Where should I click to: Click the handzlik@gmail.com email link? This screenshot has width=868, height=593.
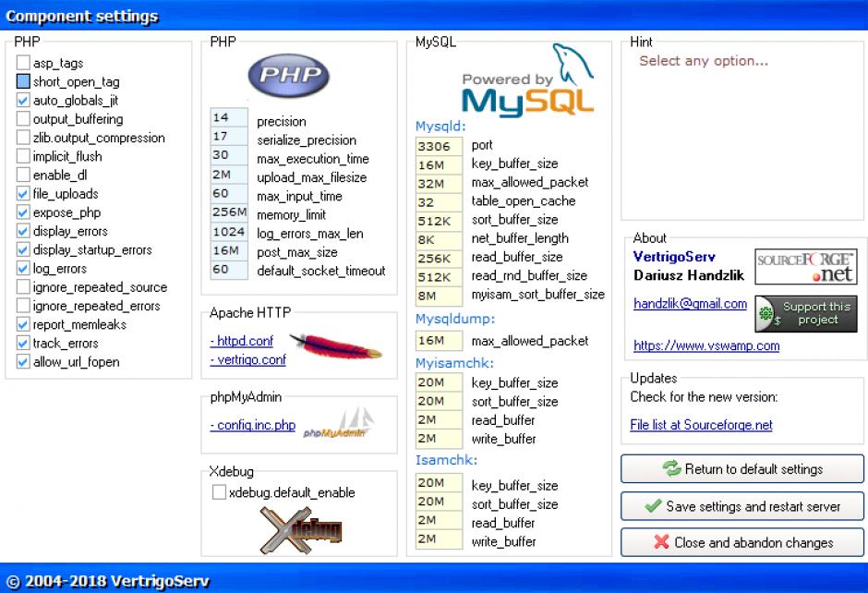[690, 303]
